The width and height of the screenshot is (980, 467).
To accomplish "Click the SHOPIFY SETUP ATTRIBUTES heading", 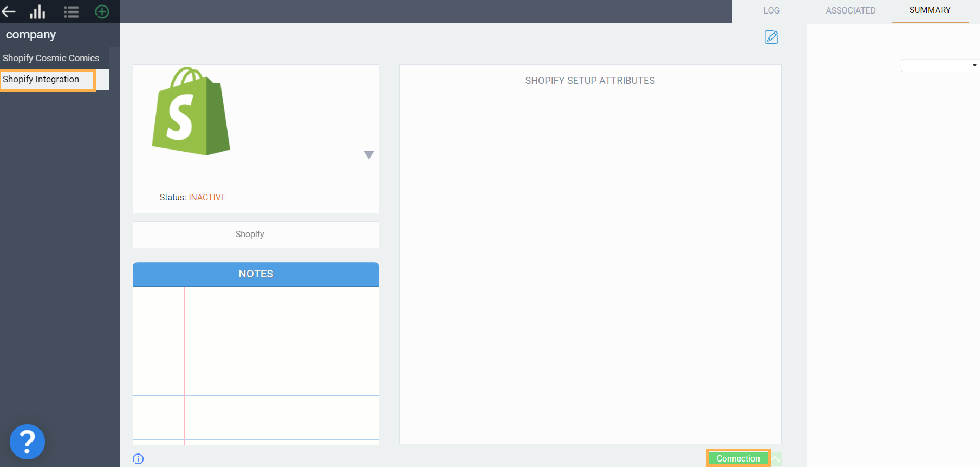I will pyautogui.click(x=590, y=81).
